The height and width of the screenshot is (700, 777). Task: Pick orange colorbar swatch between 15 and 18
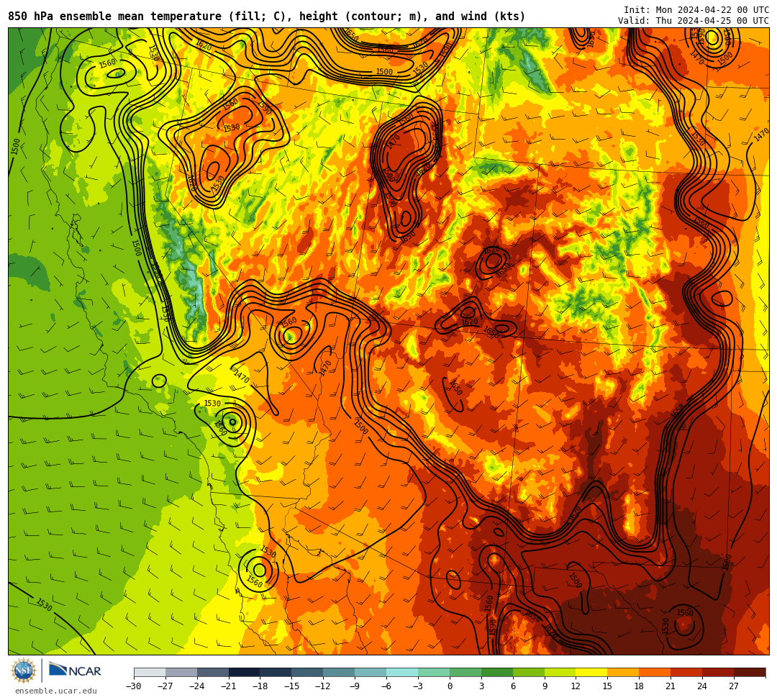pos(623,672)
